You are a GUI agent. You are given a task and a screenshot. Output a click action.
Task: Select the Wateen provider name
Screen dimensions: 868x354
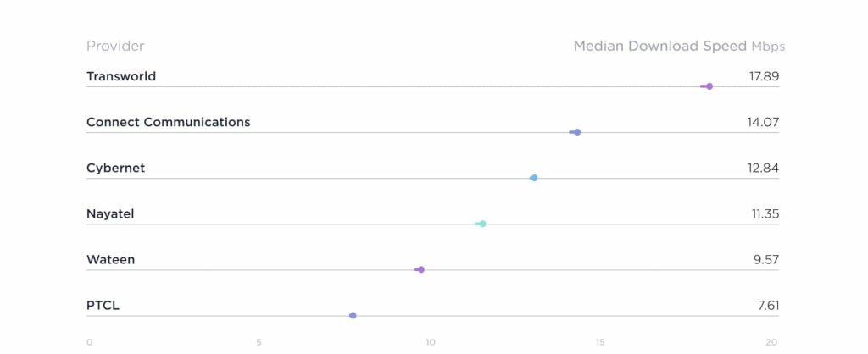coord(110,259)
